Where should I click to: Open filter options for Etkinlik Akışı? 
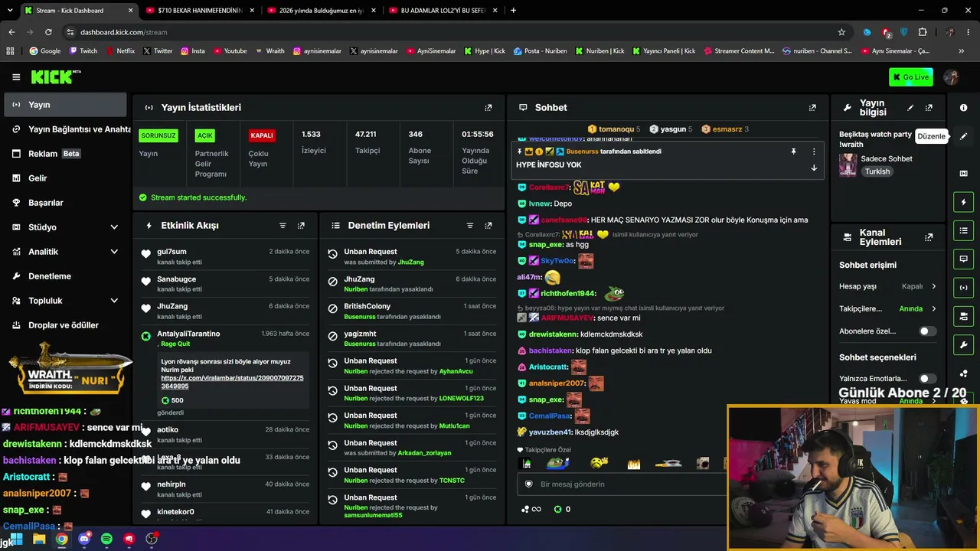point(283,226)
